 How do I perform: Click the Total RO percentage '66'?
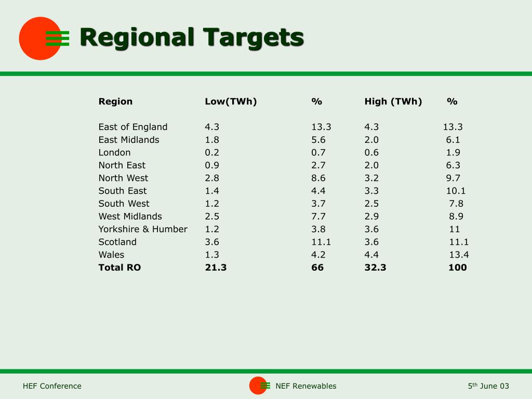tap(317, 268)
